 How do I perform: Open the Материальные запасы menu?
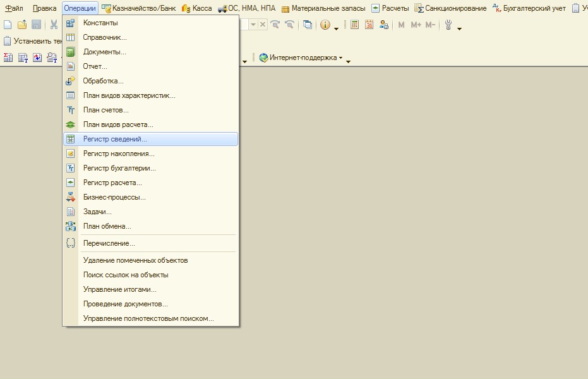point(323,8)
